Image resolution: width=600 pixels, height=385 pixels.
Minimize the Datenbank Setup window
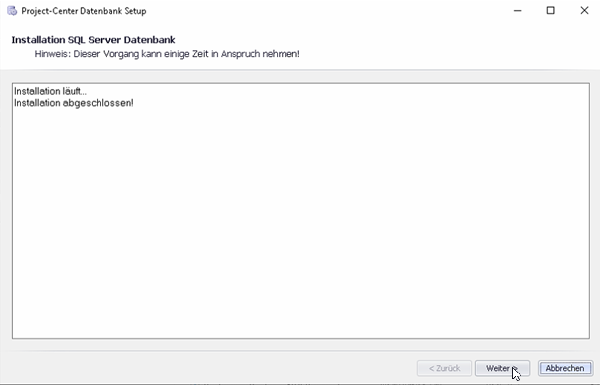point(517,11)
